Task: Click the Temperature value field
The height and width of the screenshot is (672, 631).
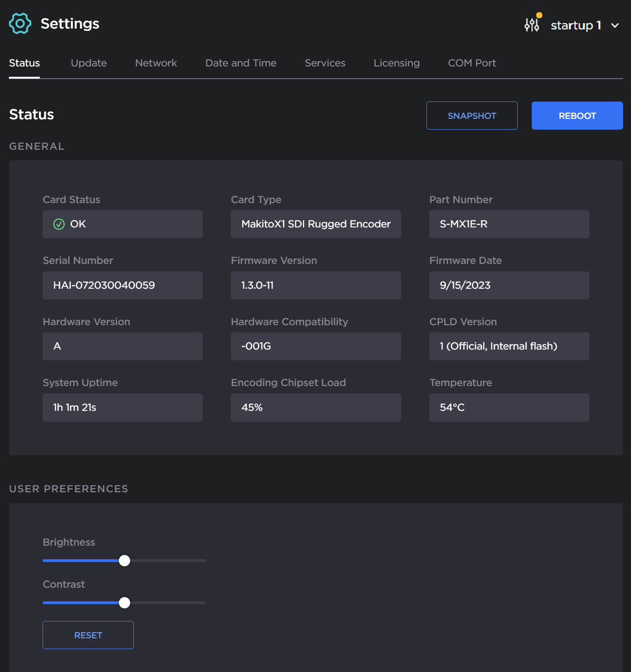Action: [509, 408]
